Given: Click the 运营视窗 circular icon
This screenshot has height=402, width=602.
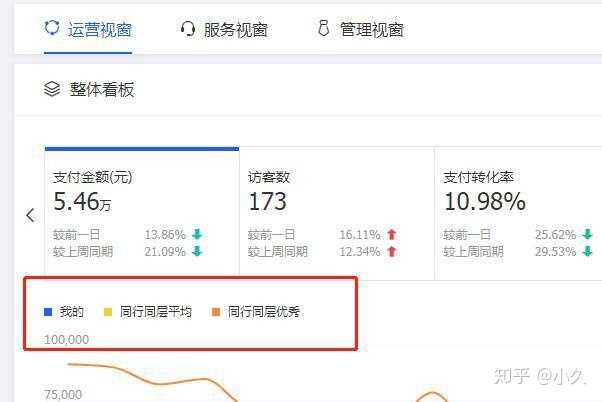Looking at the screenshot, I should (x=52, y=28).
